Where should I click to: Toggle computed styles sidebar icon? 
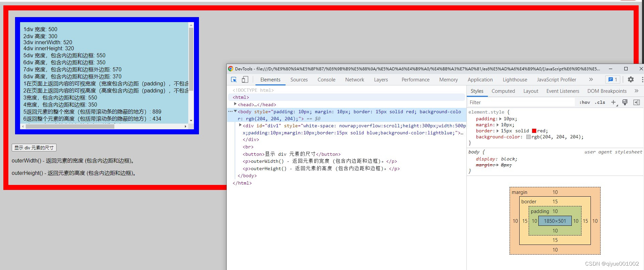click(636, 103)
